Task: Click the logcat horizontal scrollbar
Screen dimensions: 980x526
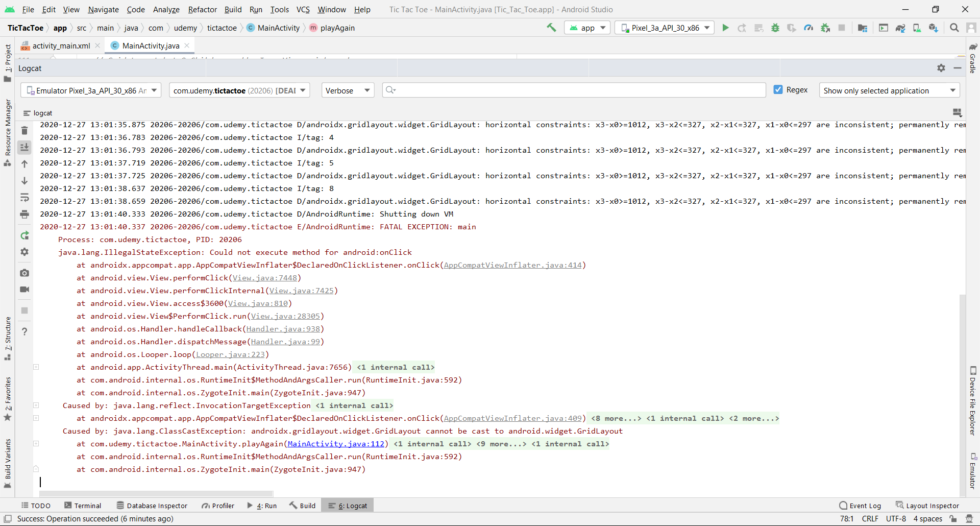Action: tap(156, 494)
